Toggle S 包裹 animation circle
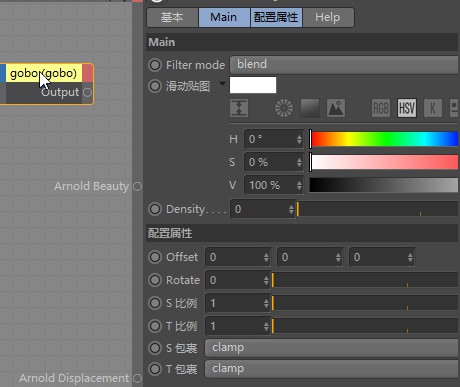The width and height of the screenshot is (460, 387). (x=155, y=348)
